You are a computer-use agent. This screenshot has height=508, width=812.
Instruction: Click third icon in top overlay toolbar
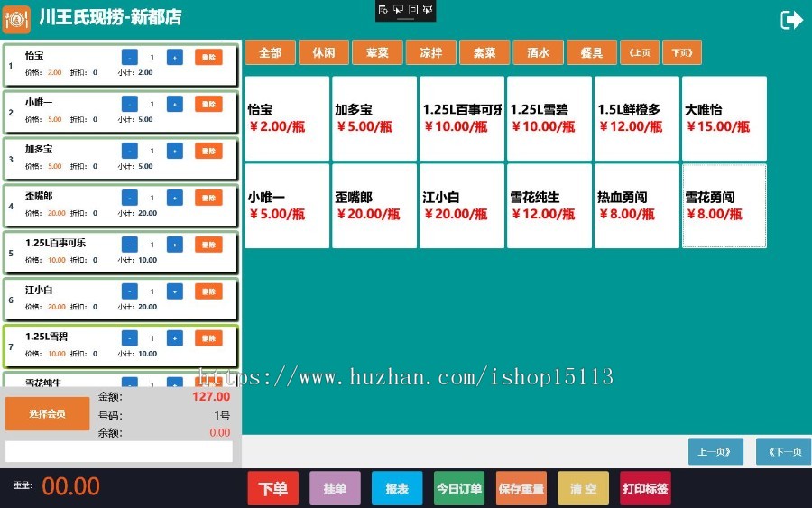(413, 9)
